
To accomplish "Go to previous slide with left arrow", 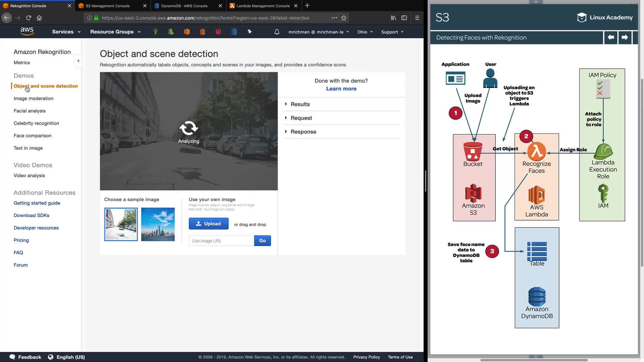I will click(x=611, y=38).
